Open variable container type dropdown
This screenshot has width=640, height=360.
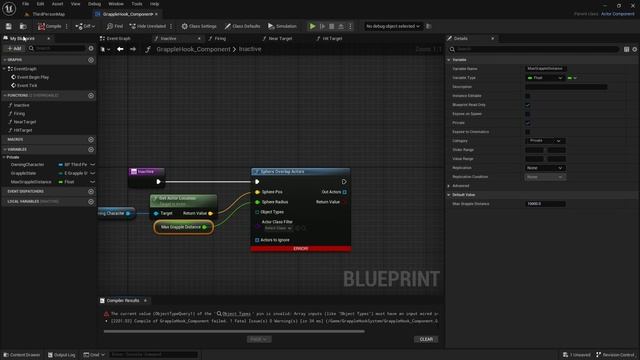(572, 78)
